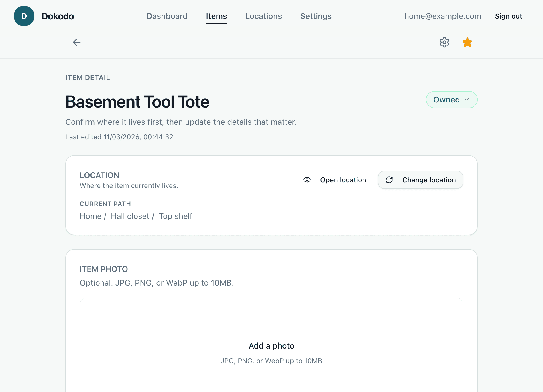Viewport: 543px width, 392px height.
Task: Click the eye icon to preview location
Action: [307, 180]
